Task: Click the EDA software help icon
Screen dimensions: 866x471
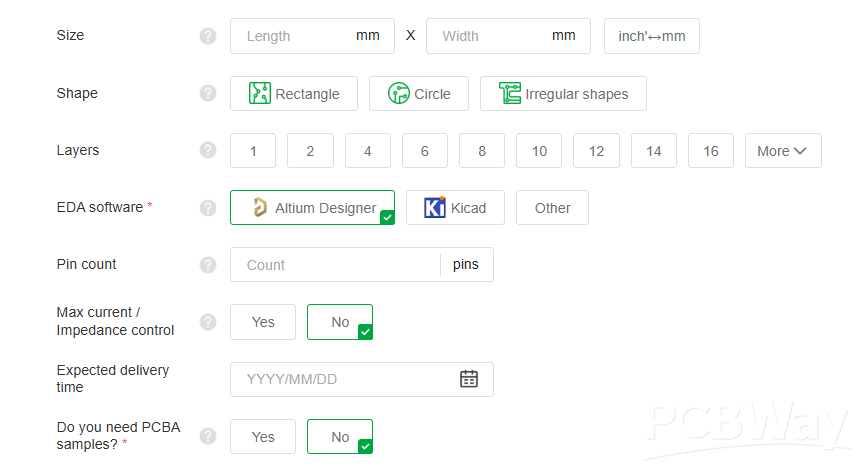Action: coord(208,208)
